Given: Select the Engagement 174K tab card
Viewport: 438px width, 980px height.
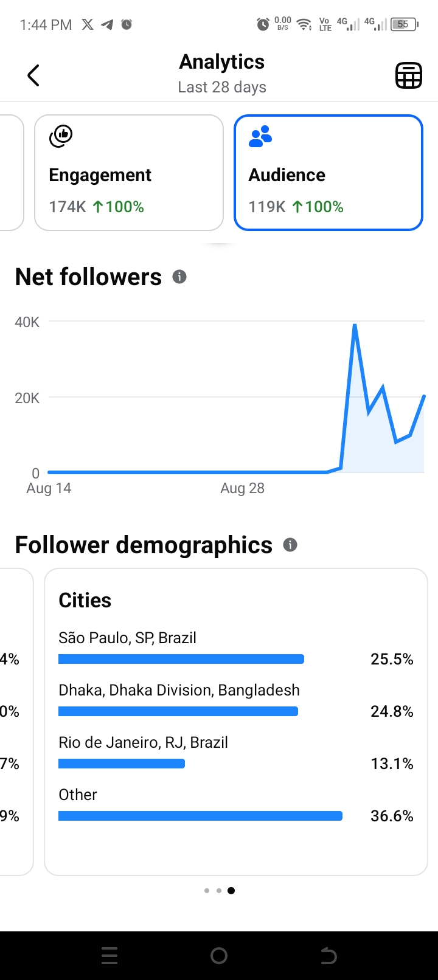Looking at the screenshot, I should point(129,173).
